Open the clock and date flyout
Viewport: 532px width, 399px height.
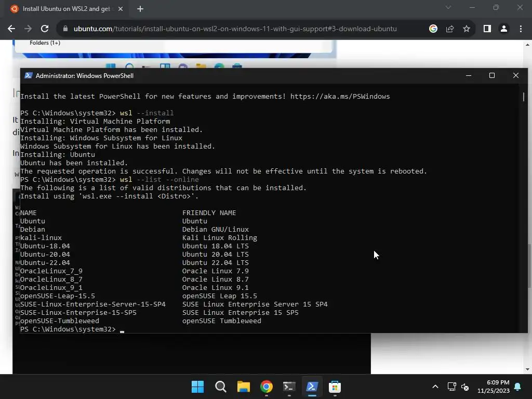(494, 387)
